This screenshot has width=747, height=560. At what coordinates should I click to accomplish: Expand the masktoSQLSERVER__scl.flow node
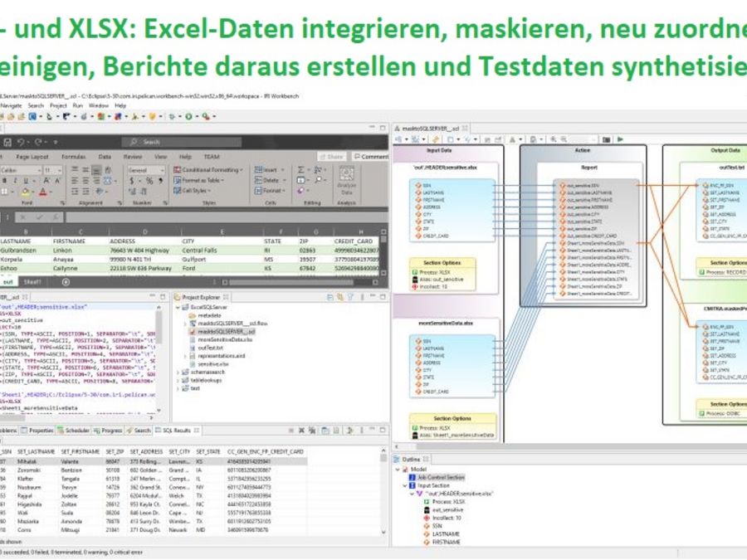[x=185, y=324]
